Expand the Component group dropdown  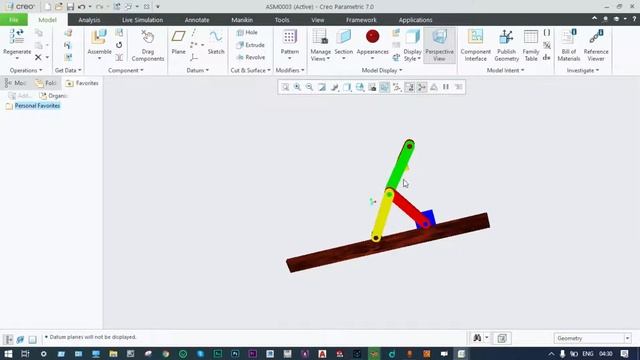point(126,70)
